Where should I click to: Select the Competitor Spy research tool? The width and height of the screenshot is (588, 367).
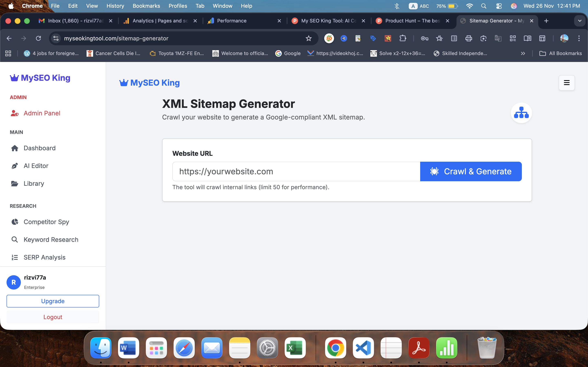[x=46, y=222]
